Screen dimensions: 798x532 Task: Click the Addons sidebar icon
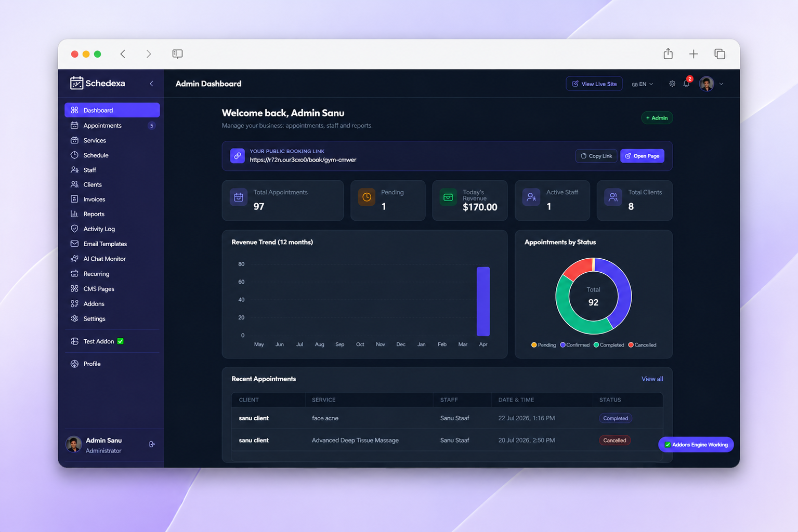74,303
